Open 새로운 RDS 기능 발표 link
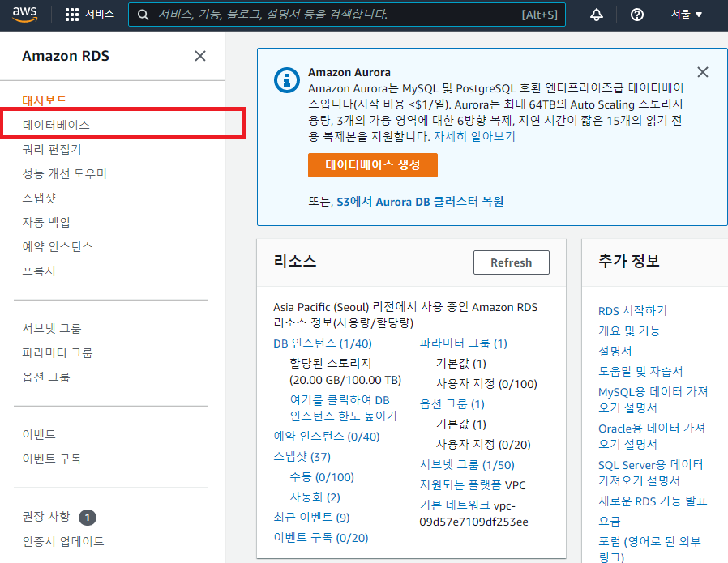 point(653,501)
